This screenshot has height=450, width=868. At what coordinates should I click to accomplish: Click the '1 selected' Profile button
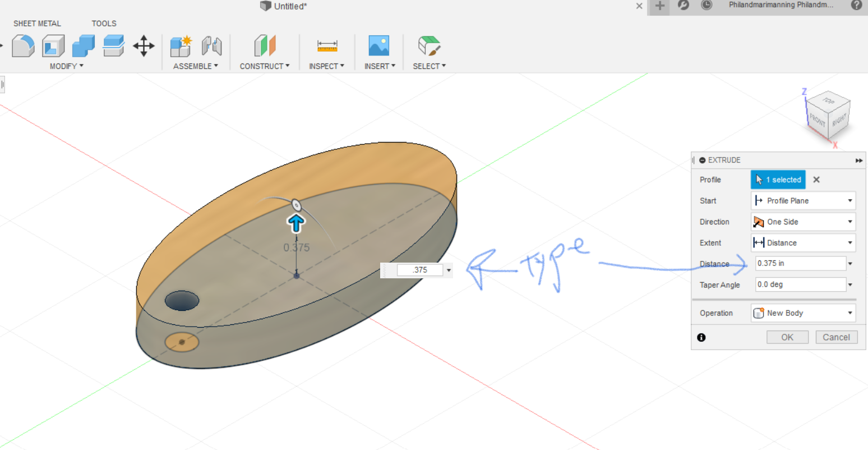pyautogui.click(x=778, y=180)
